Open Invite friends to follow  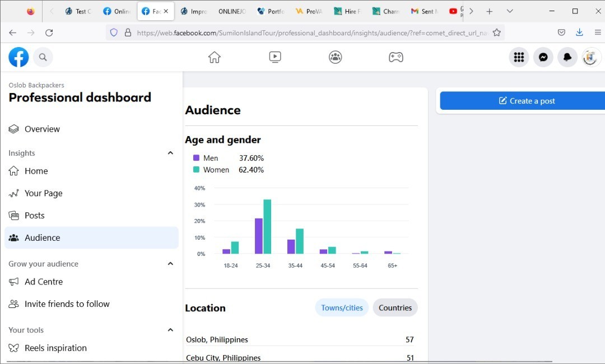pos(91,304)
